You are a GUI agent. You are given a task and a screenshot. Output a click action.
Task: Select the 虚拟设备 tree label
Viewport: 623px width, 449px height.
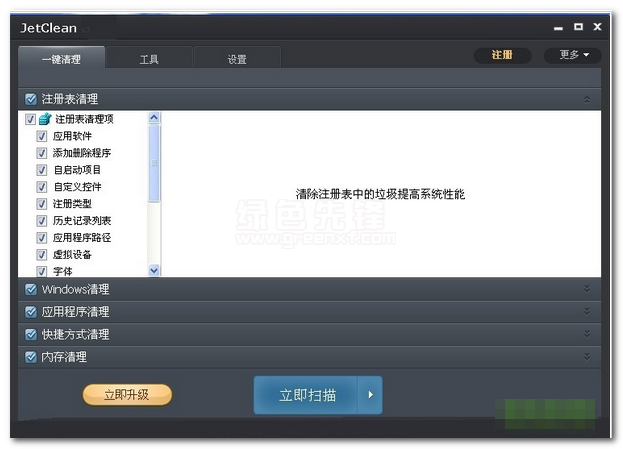(72, 254)
